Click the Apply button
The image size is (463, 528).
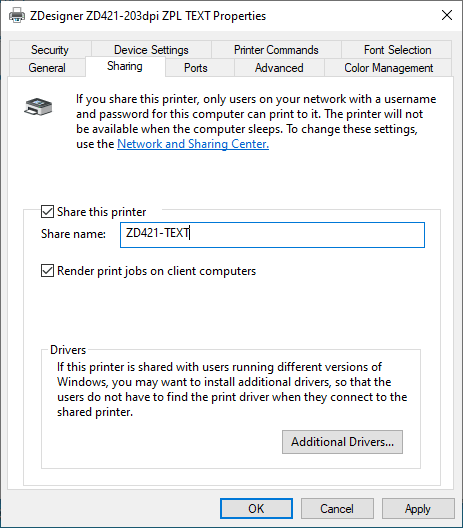click(x=418, y=508)
